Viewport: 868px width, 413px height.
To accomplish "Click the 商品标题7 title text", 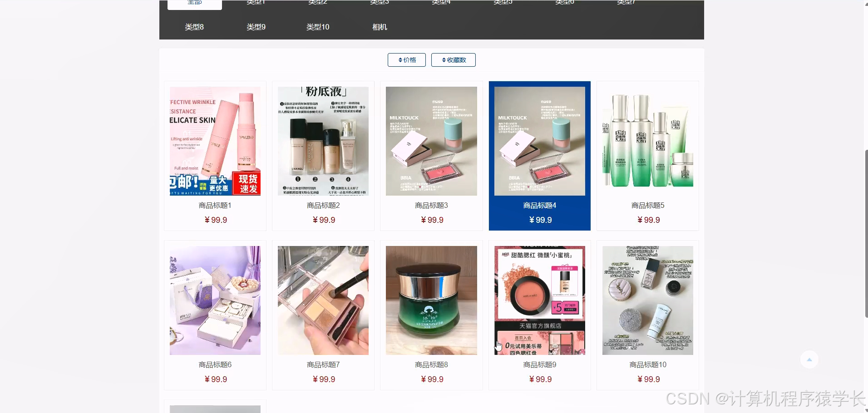I will point(323,365).
